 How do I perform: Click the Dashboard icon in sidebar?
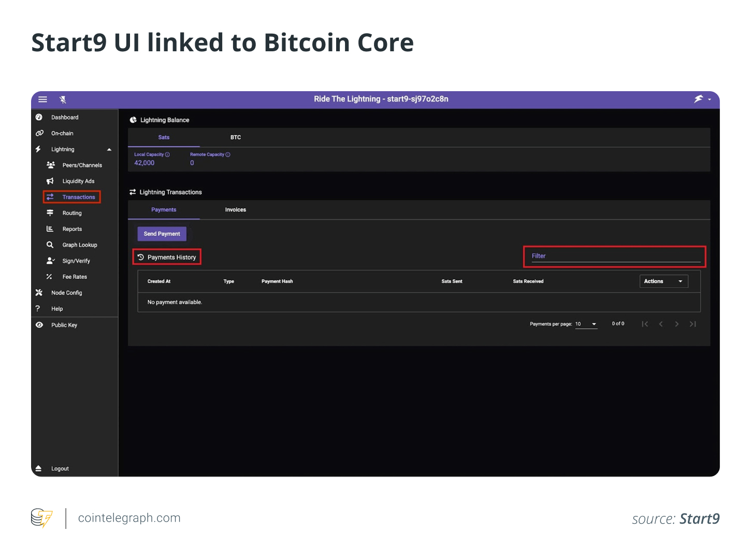pos(39,118)
